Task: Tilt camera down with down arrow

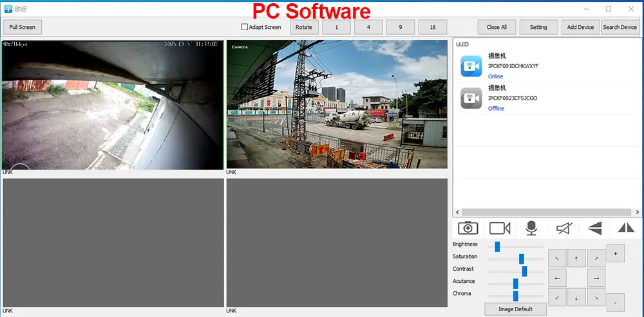Action: (576, 298)
